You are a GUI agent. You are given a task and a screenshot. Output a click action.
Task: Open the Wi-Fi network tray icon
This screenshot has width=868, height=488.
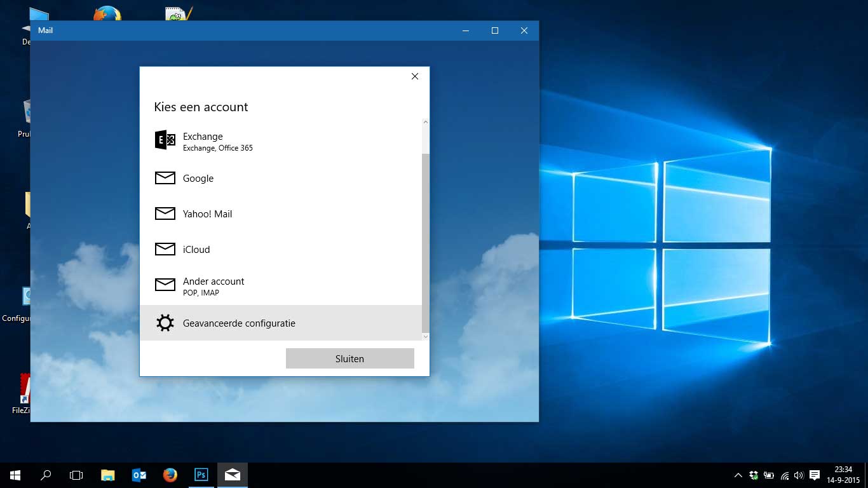click(785, 475)
